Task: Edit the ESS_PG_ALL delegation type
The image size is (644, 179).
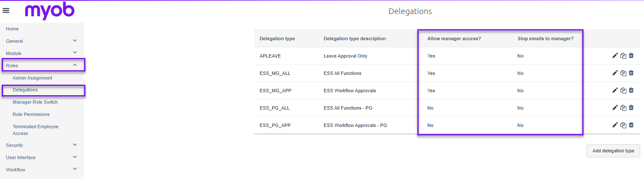Action: click(615, 107)
